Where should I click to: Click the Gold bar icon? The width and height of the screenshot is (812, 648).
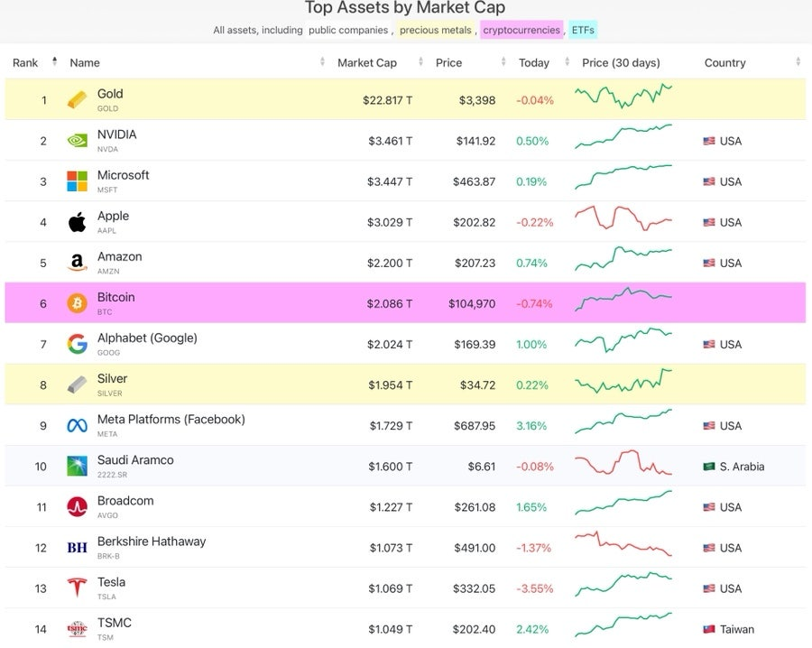tap(78, 100)
